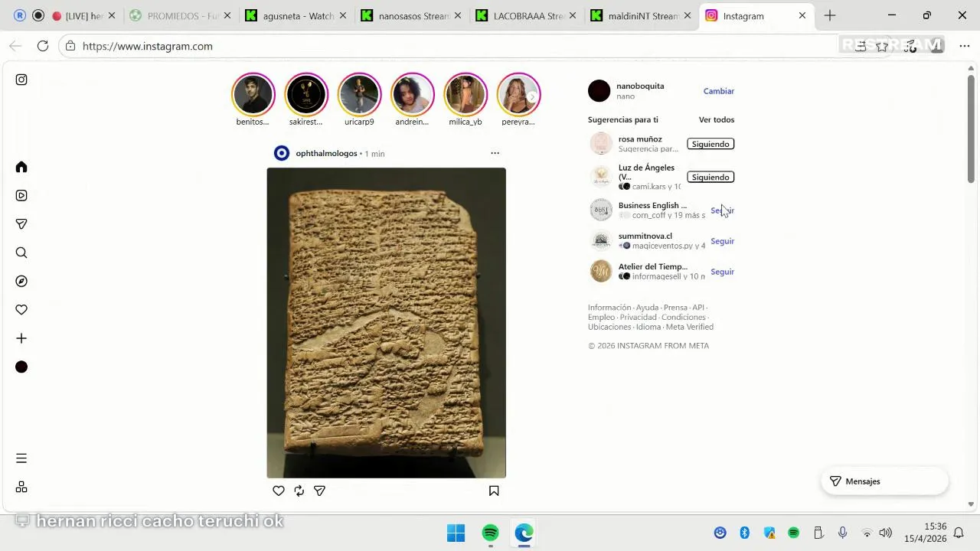Image resolution: width=980 pixels, height=551 pixels.
Task: Click Cambiar to switch account
Action: pyautogui.click(x=719, y=91)
